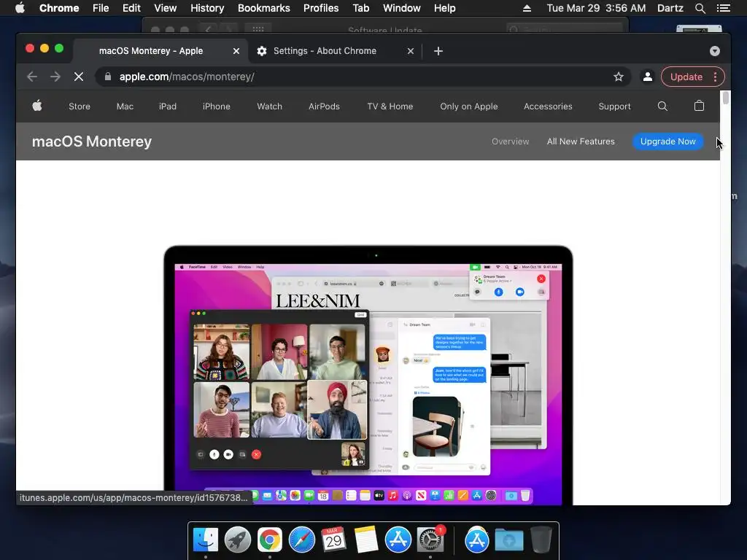Click the Dartz user name in menu bar
Image resolution: width=747 pixels, height=560 pixels.
[670, 8]
